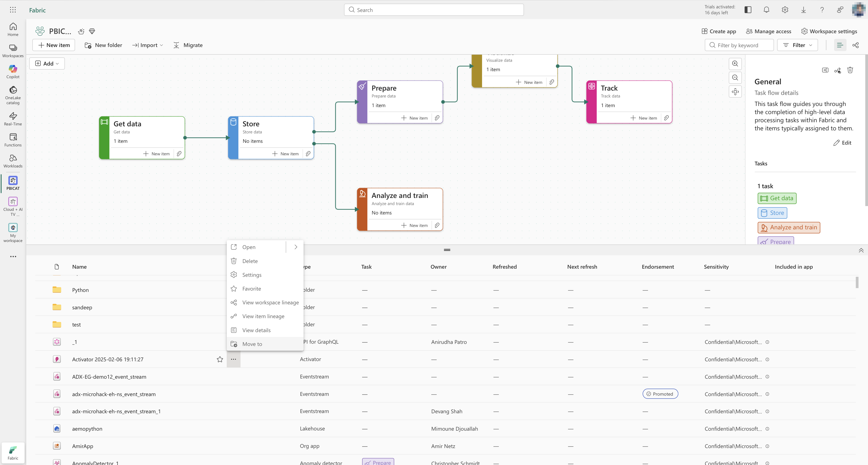This screenshot has width=868, height=465.
Task: Fit the task flow to view
Action: click(x=735, y=92)
